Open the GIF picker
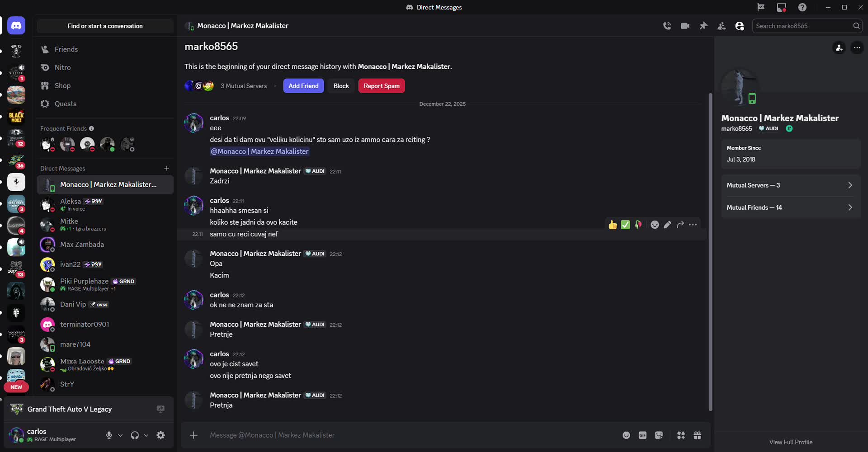 pyautogui.click(x=642, y=435)
